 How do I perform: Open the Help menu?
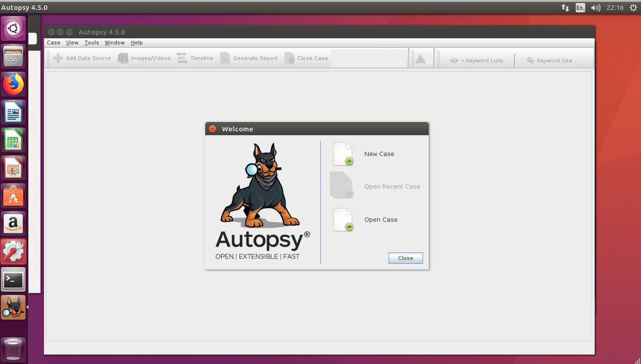(137, 43)
